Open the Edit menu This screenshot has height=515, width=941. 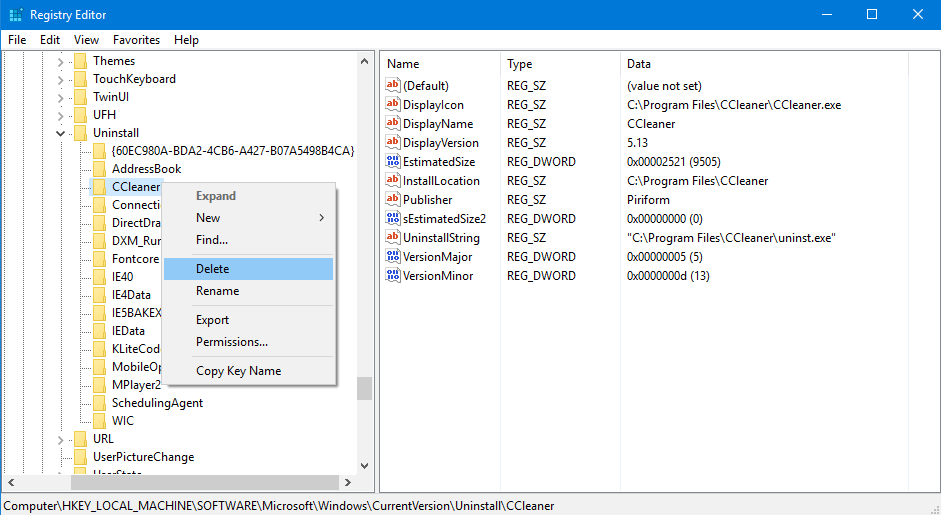[x=50, y=40]
